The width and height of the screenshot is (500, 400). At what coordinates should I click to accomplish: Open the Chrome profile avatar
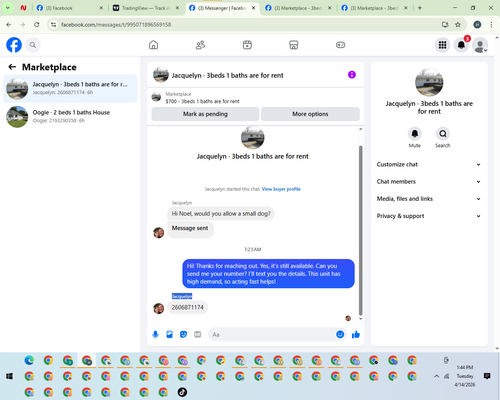click(x=477, y=24)
